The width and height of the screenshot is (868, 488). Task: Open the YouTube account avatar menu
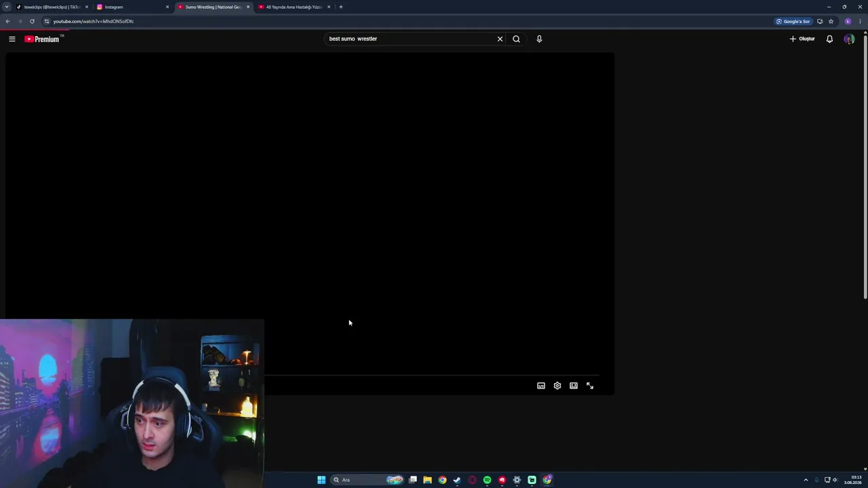[x=849, y=39]
